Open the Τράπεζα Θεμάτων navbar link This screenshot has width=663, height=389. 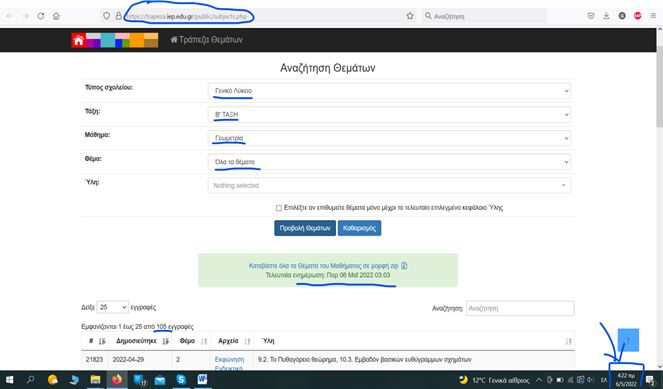tap(206, 40)
